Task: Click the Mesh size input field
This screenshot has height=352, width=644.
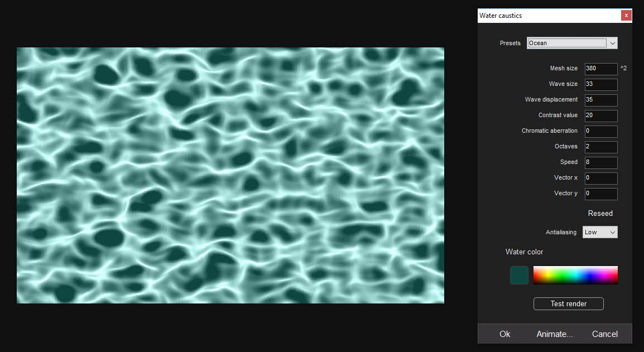Action: 600,69
